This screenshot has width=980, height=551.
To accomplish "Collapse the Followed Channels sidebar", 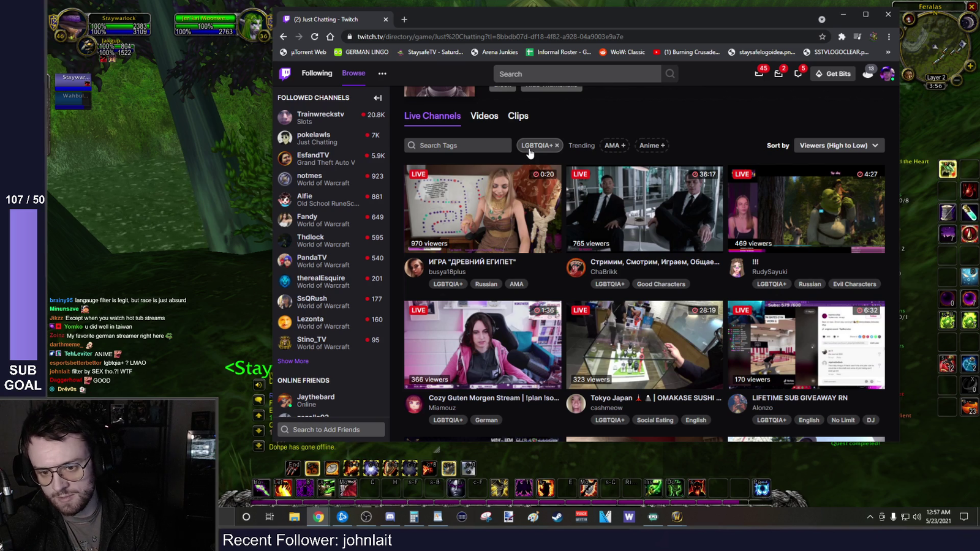I will click(378, 98).
